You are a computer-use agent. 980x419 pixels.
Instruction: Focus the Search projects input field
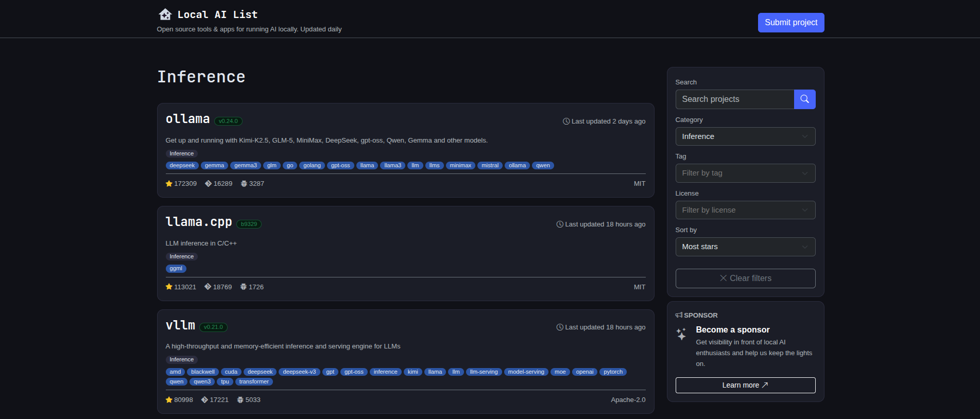(734, 99)
